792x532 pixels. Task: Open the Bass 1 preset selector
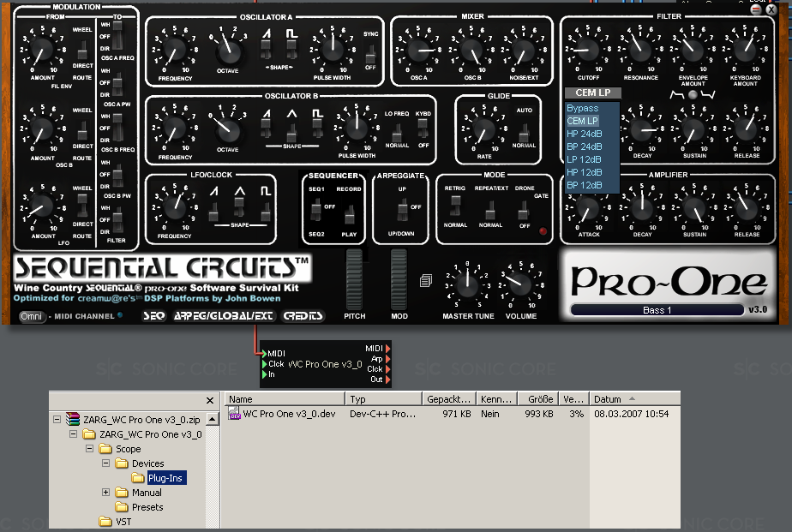point(657,310)
